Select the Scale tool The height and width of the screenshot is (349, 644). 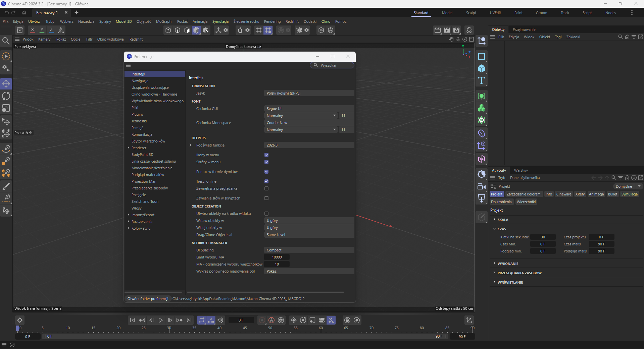tap(6, 108)
